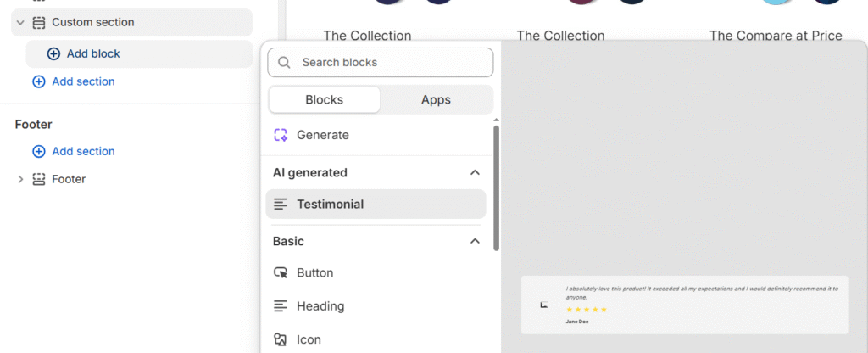
Task: Collapse the AI generated group
Action: (475, 172)
